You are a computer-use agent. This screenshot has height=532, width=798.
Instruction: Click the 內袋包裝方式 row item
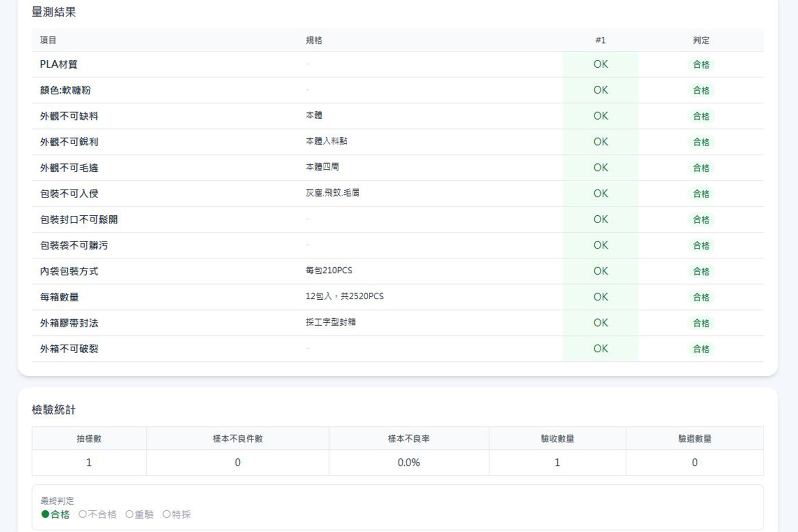pyautogui.click(x=69, y=271)
